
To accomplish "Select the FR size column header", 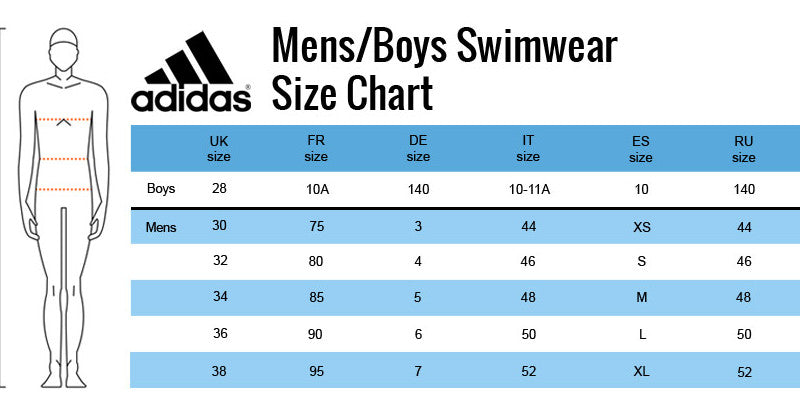I will [x=316, y=148].
